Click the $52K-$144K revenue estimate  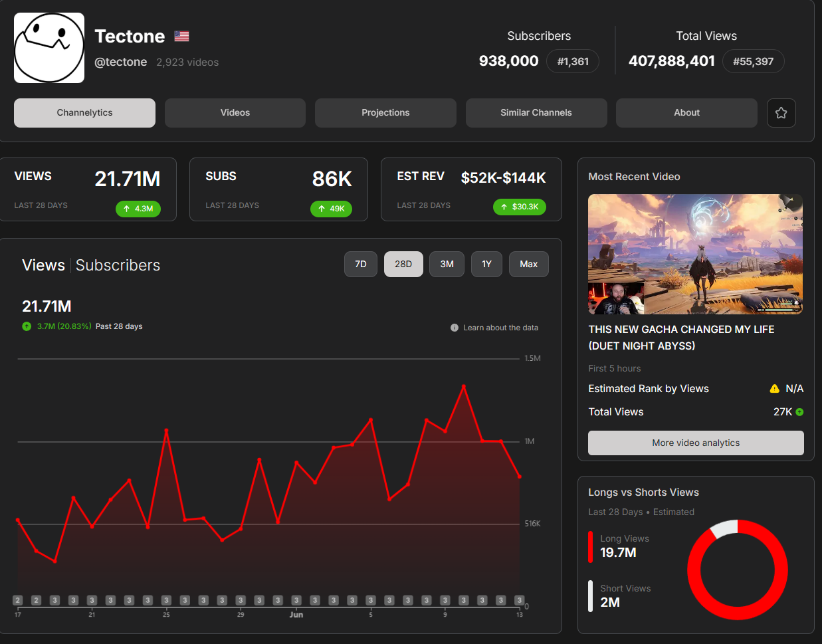pyautogui.click(x=504, y=178)
